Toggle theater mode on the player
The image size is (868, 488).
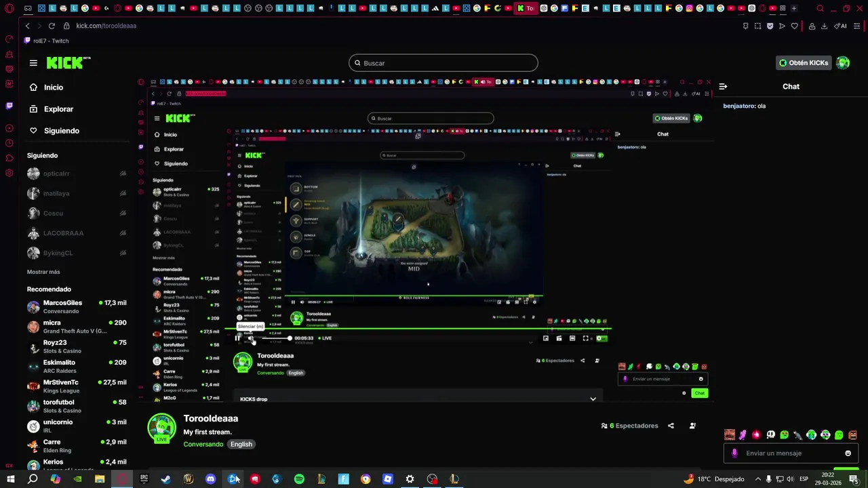click(572, 338)
